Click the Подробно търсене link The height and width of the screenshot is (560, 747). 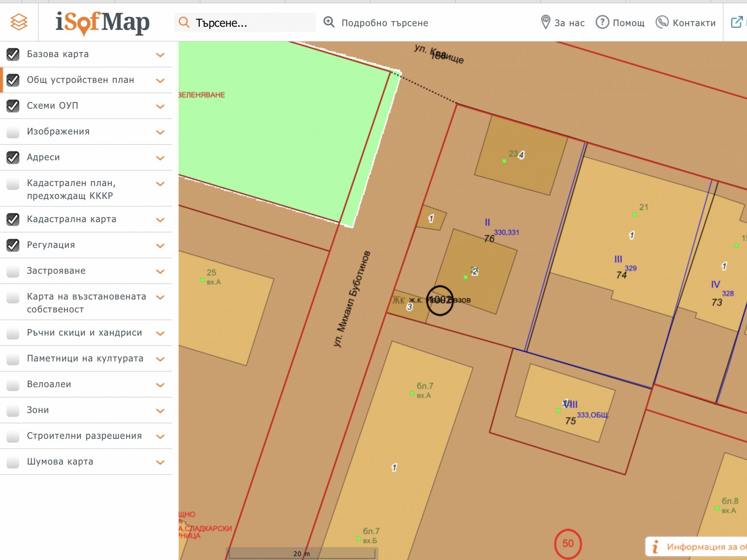click(385, 23)
